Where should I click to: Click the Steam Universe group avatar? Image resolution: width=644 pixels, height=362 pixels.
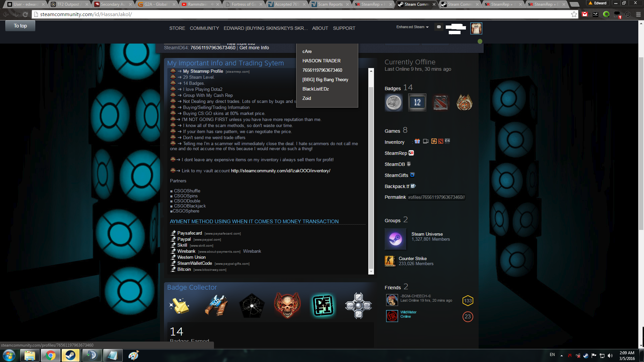click(395, 239)
